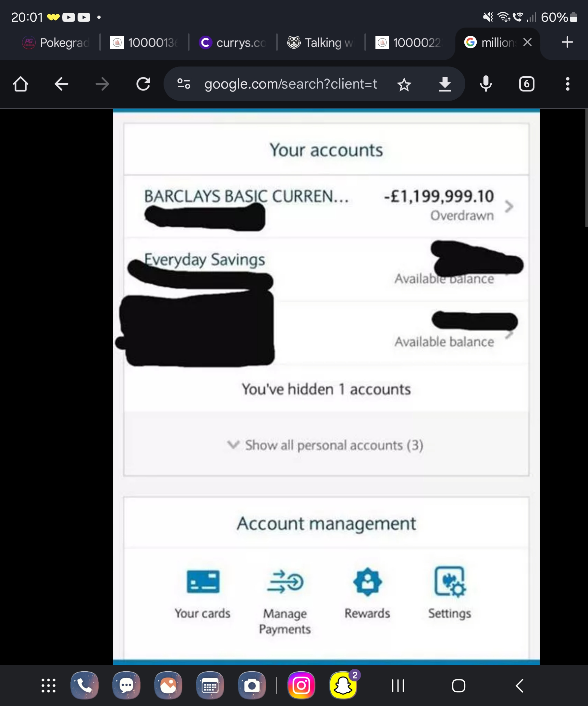Open the browser three-dot menu
The height and width of the screenshot is (706, 588).
click(568, 84)
